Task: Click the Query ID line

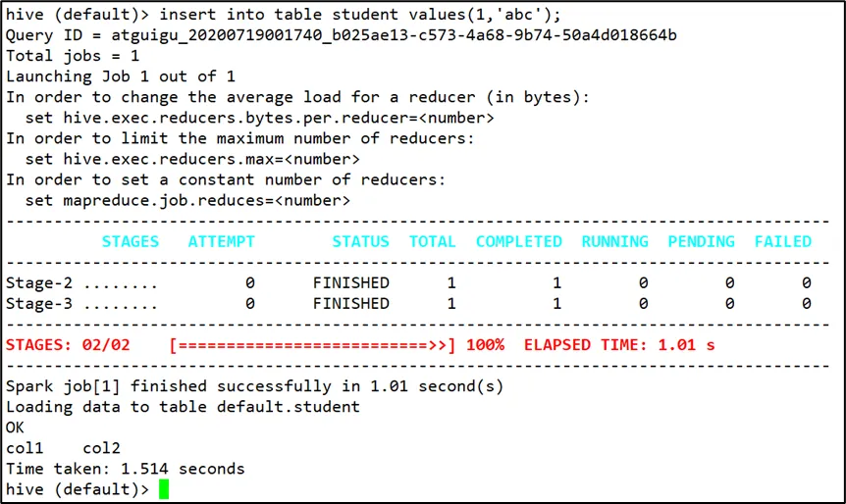Action: click(x=341, y=35)
